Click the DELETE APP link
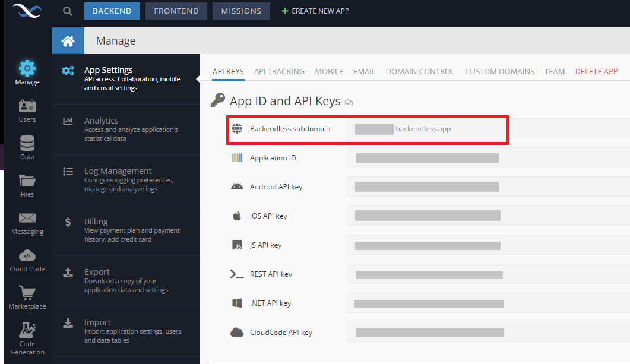 (596, 71)
